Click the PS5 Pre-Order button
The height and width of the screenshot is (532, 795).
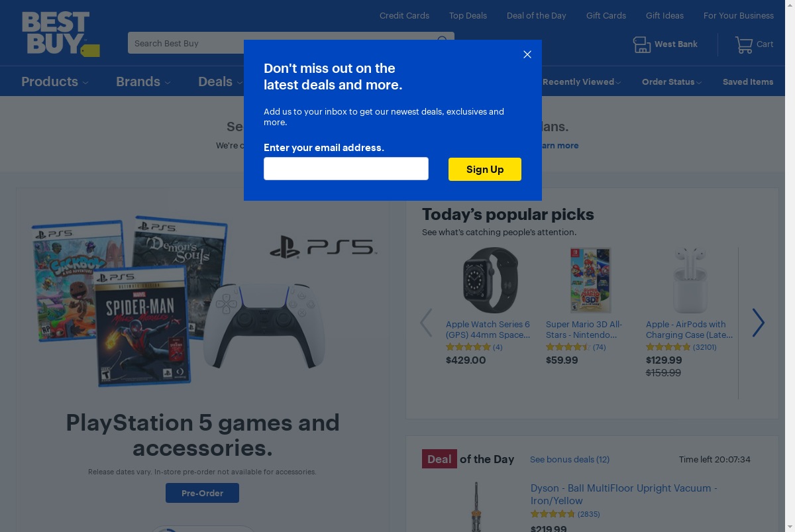pyautogui.click(x=202, y=493)
